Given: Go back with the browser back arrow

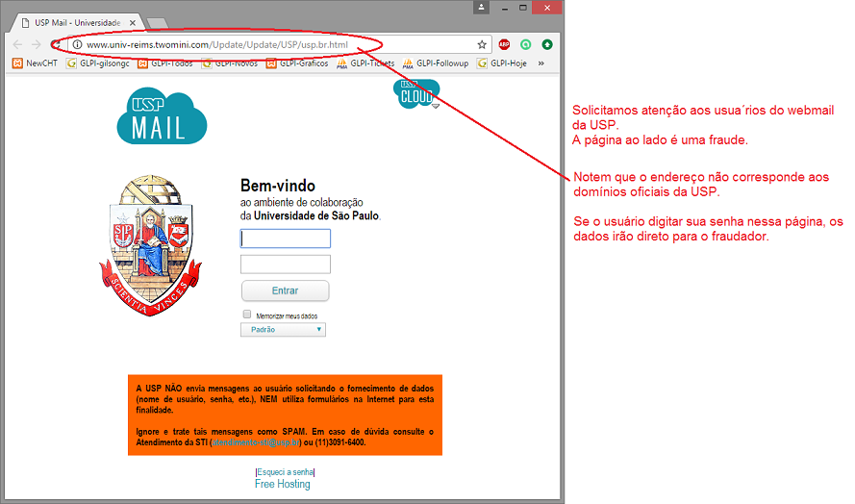Looking at the screenshot, I should coord(17,45).
